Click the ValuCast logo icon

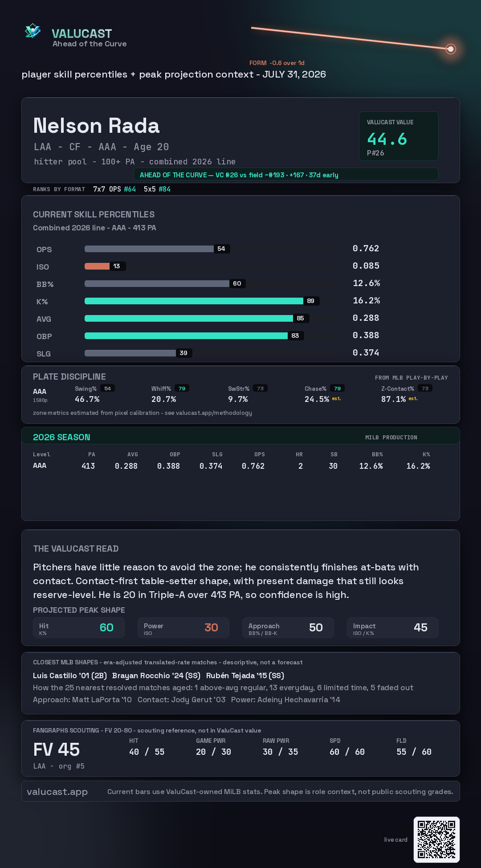tap(33, 31)
